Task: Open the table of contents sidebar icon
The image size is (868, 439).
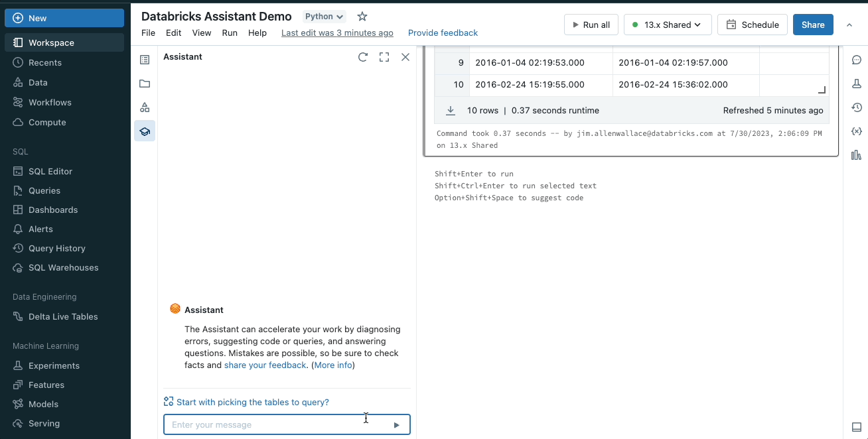Action: (145, 60)
